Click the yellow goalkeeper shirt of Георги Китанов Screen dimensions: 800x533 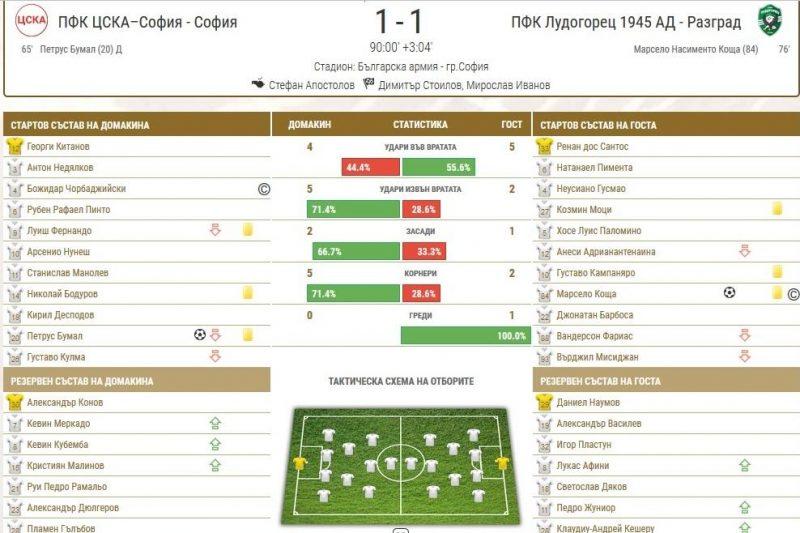point(15,146)
